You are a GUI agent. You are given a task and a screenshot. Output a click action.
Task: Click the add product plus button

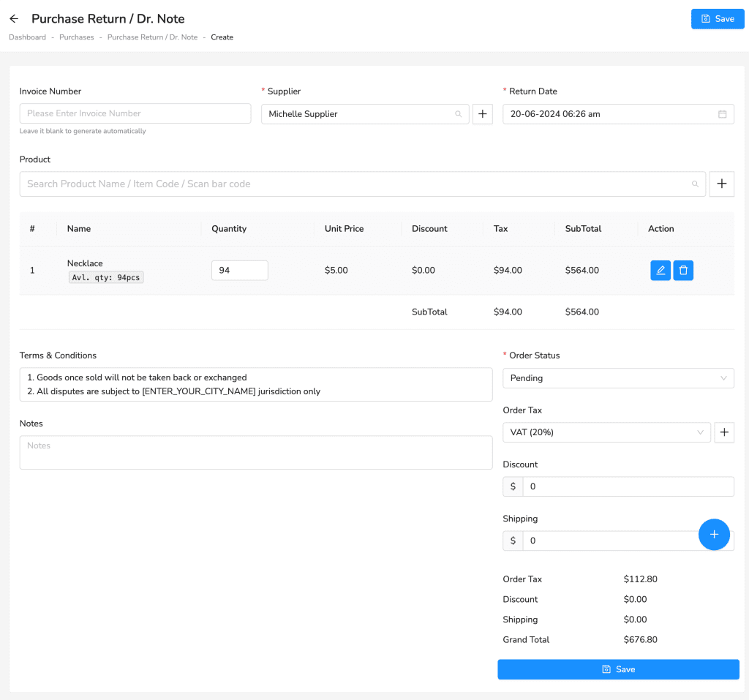coord(721,184)
